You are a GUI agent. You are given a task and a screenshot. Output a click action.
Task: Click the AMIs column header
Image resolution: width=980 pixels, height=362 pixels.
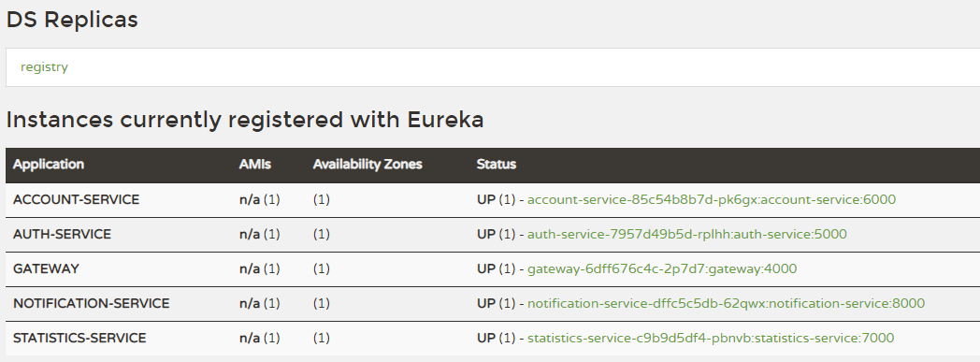[255, 165]
